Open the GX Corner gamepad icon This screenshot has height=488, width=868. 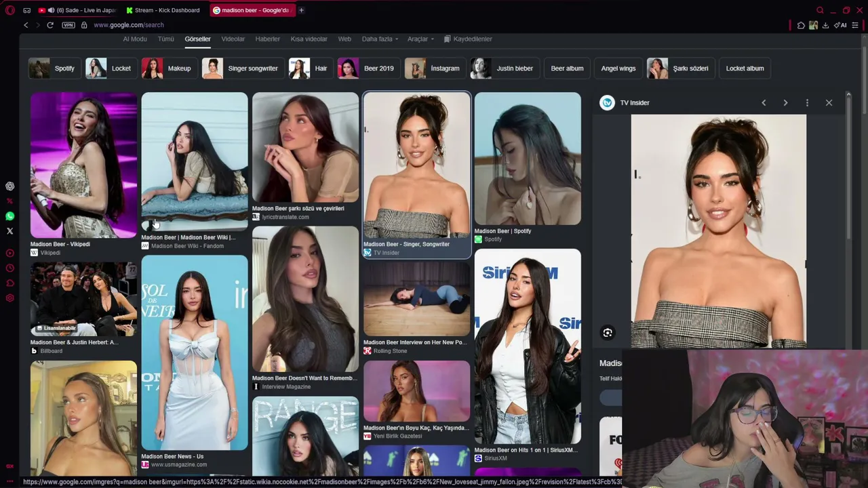point(27,10)
